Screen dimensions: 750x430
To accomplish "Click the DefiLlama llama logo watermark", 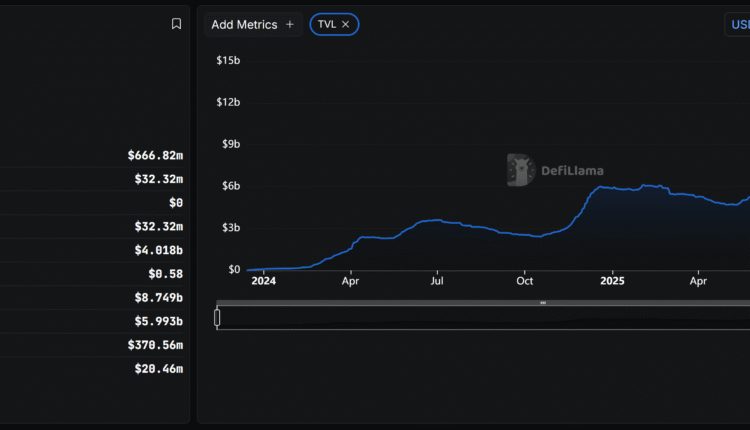I will click(x=520, y=170).
